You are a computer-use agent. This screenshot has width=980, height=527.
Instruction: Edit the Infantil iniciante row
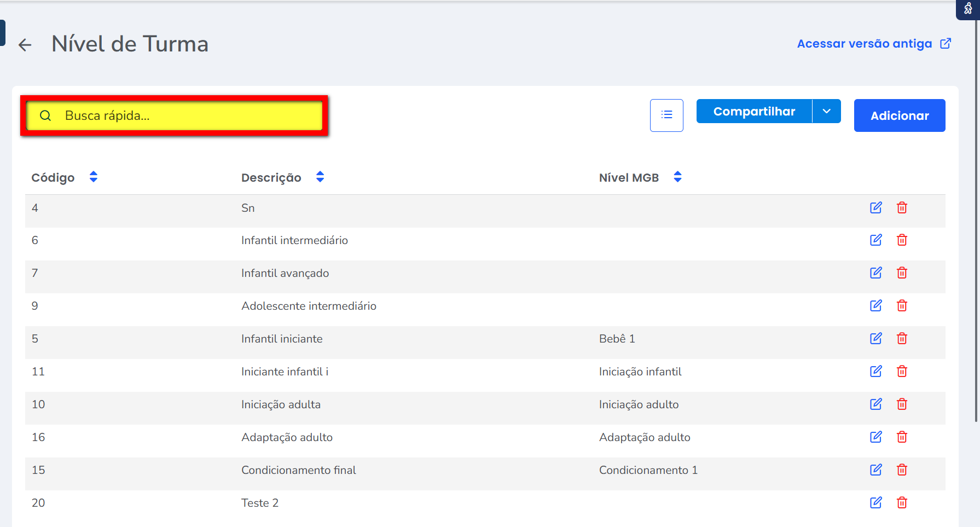click(875, 338)
